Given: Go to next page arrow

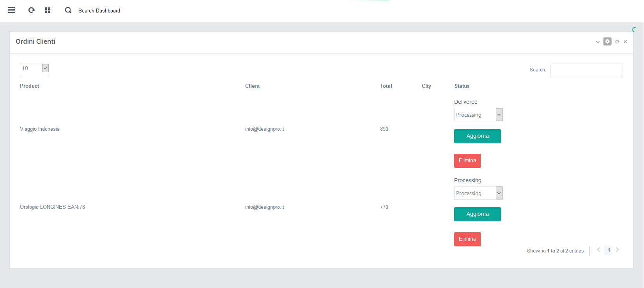Looking at the screenshot, I should pos(617,250).
